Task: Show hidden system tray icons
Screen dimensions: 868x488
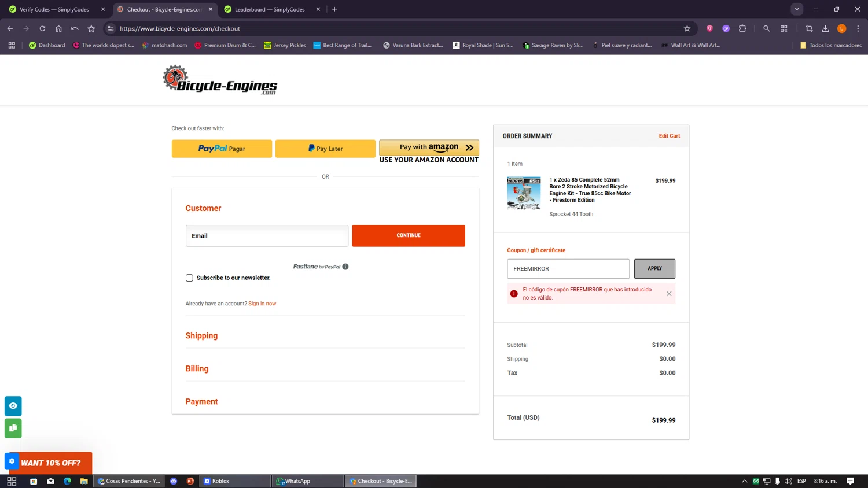Action: point(745,481)
